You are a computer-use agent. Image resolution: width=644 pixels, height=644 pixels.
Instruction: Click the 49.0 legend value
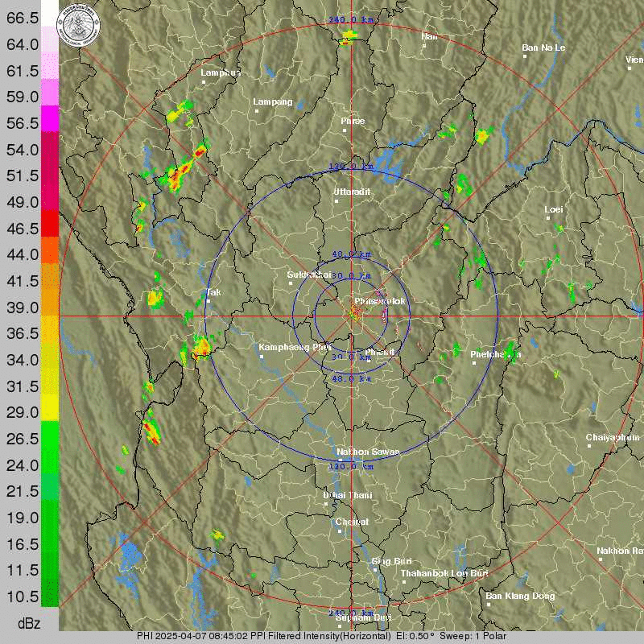point(23,202)
